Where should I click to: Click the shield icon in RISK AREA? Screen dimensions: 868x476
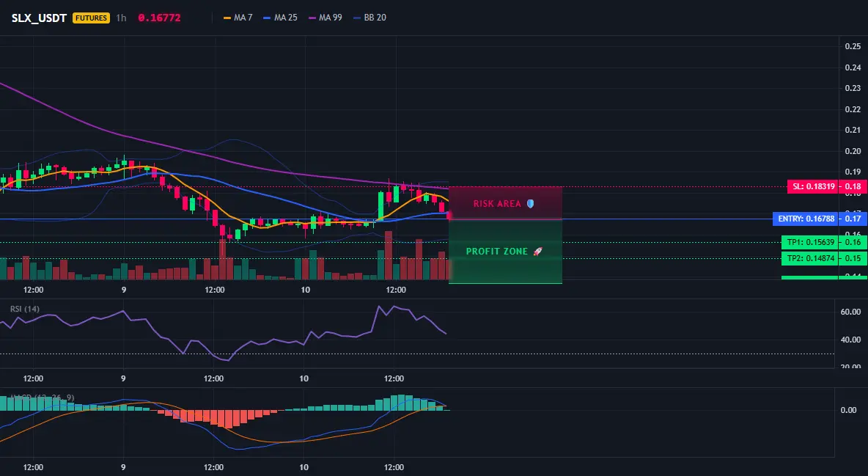[x=530, y=204]
